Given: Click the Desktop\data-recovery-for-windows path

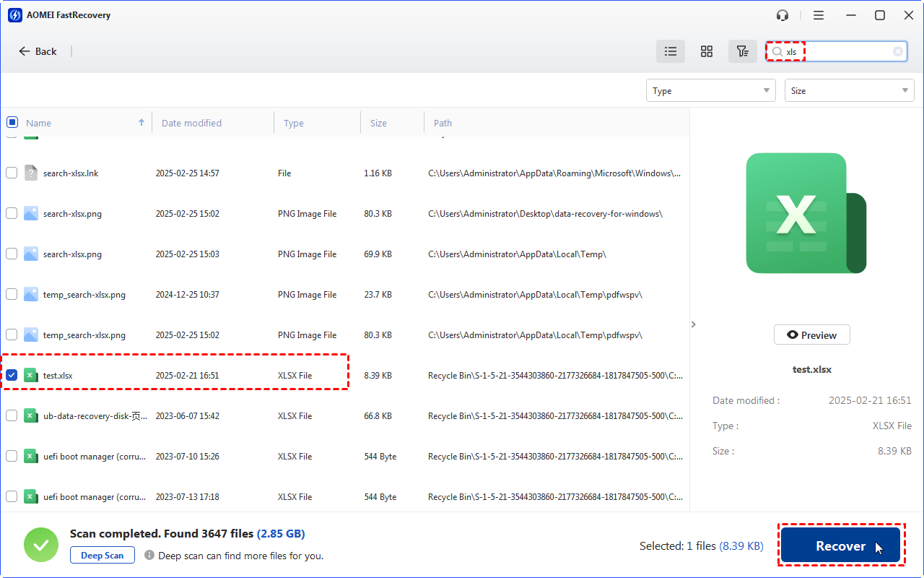Looking at the screenshot, I should 546,214.
